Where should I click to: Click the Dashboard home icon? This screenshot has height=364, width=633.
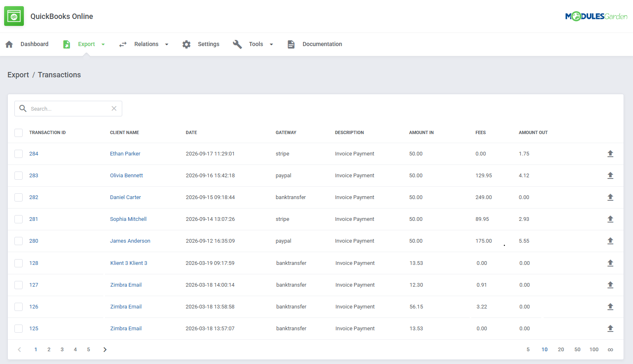tap(9, 44)
